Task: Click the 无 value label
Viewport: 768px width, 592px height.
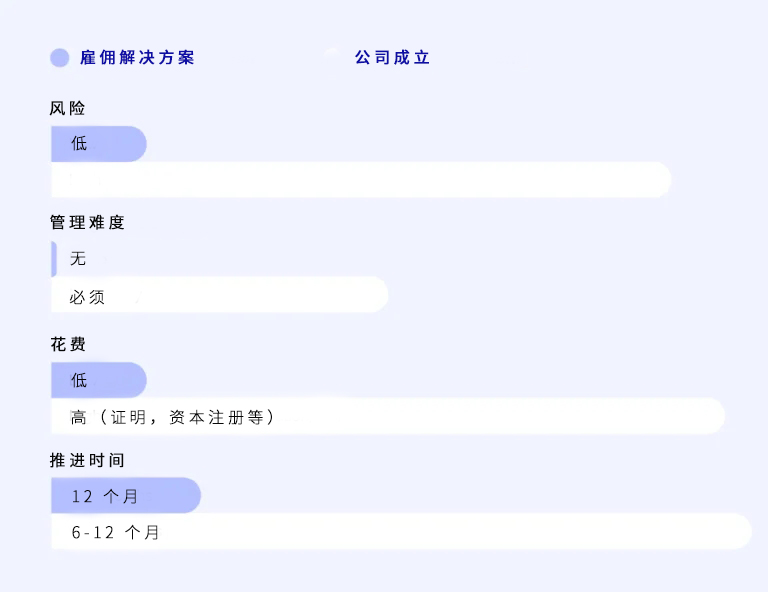Action: click(x=78, y=259)
